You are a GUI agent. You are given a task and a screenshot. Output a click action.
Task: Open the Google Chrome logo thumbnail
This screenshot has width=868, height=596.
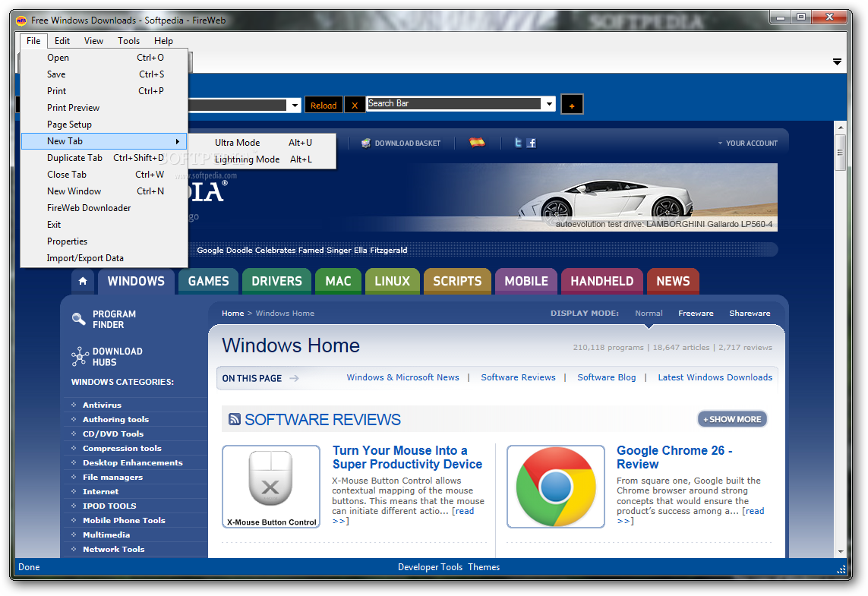556,487
